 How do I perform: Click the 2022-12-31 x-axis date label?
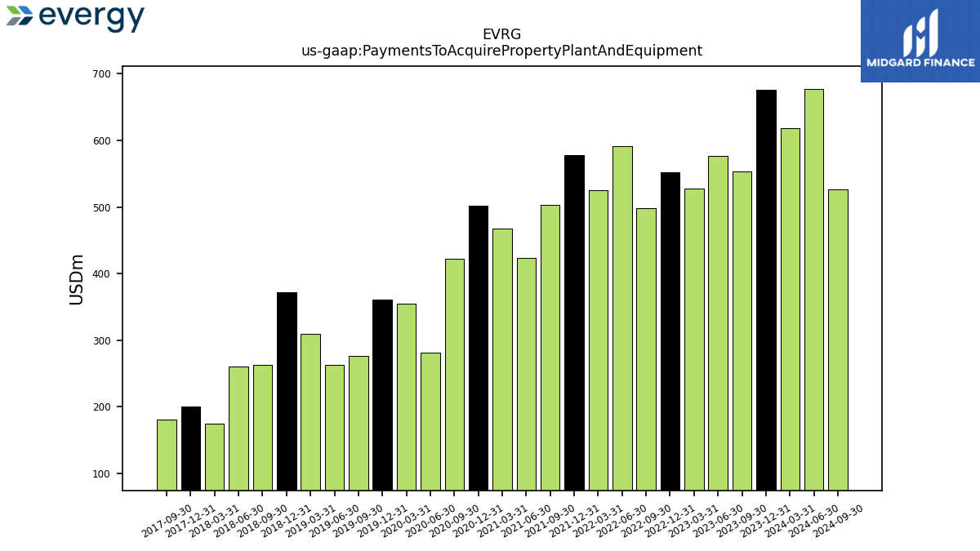coord(669,521)
